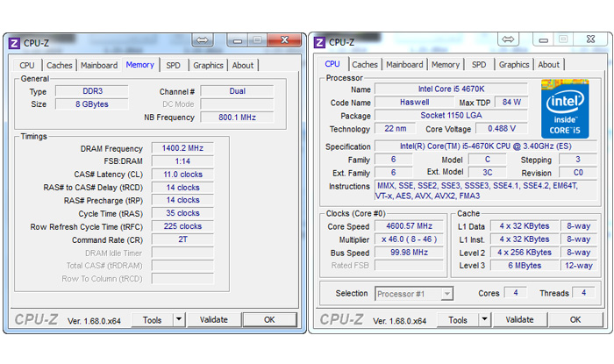Click OK button in left Memory window

pyautogui.click(x=269, y=320)
